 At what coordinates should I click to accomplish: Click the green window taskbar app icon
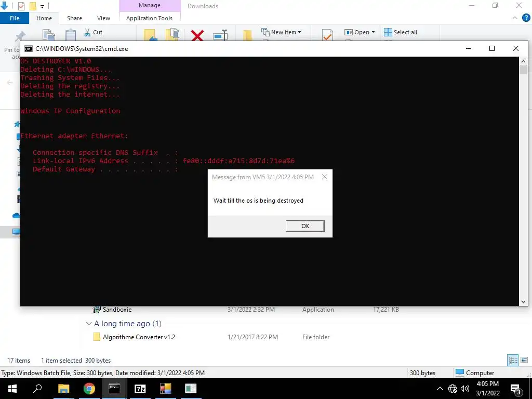(x=191, y=389)
